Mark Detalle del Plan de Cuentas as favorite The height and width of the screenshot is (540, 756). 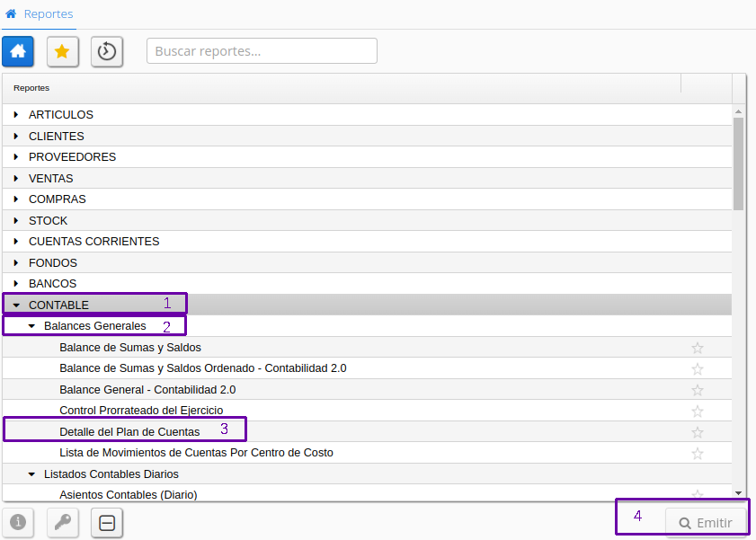pyautogui.click(x=698, y=432)
